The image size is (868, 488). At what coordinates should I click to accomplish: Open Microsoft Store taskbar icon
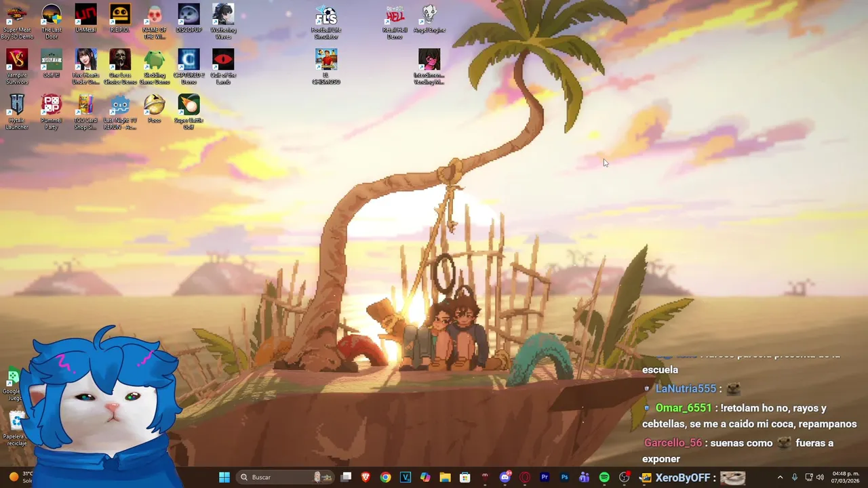pos(465,477)
